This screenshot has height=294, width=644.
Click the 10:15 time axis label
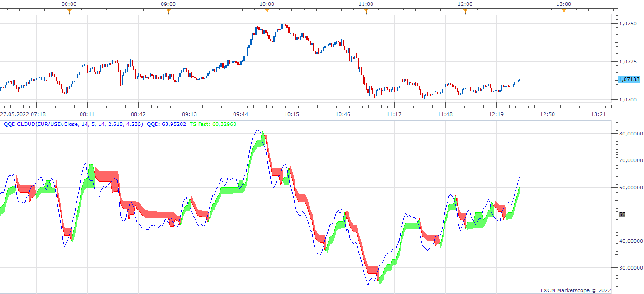292,115
